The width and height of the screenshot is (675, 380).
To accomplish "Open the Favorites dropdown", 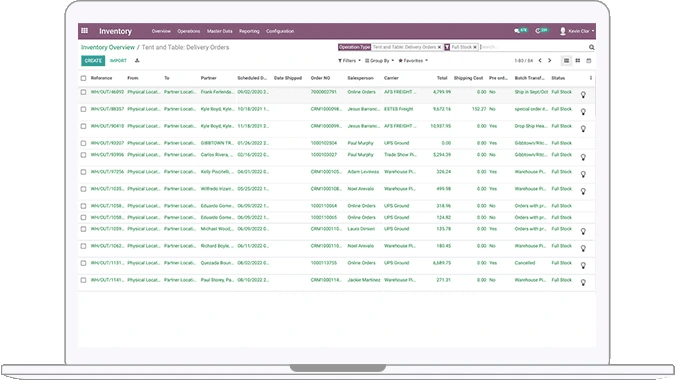I will point(413,61).
